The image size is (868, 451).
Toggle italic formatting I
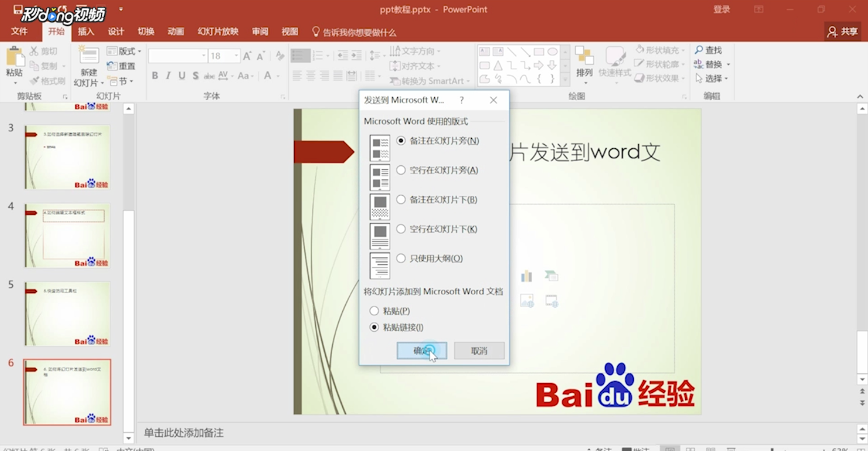pos(169,76)
